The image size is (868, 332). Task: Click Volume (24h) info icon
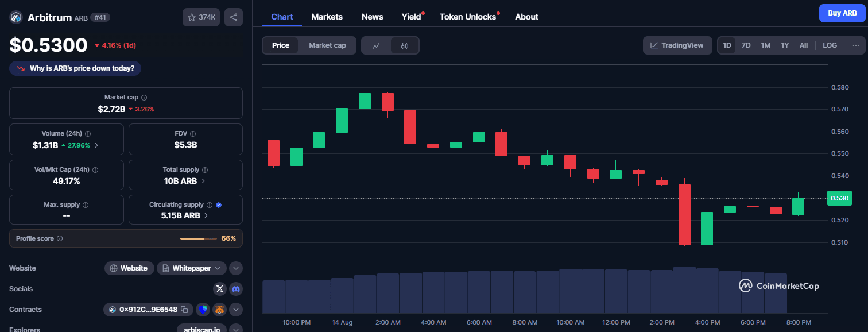click(88, 133)
